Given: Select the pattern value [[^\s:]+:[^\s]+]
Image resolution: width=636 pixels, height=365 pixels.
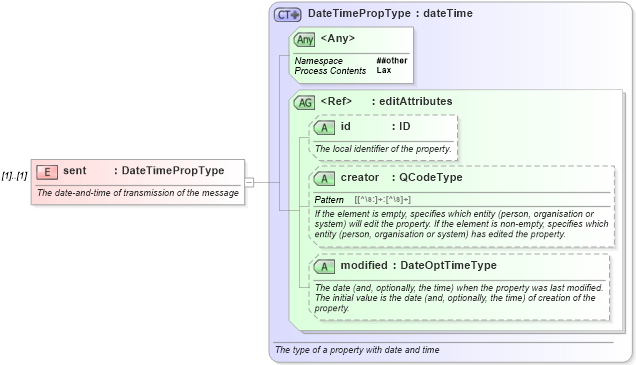Looking at the screenshot, I should coord(382,200).
